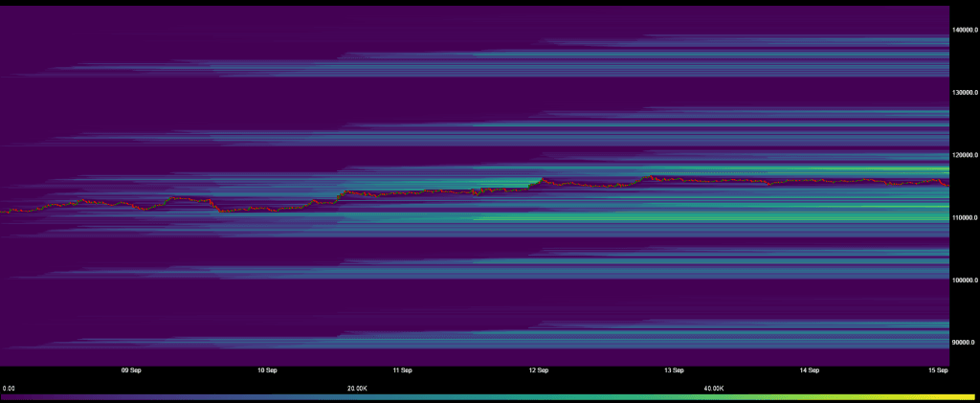Select the 09 Sep date marker
Image resolution: width=980 pixels, height=403 pixels.
131,369
